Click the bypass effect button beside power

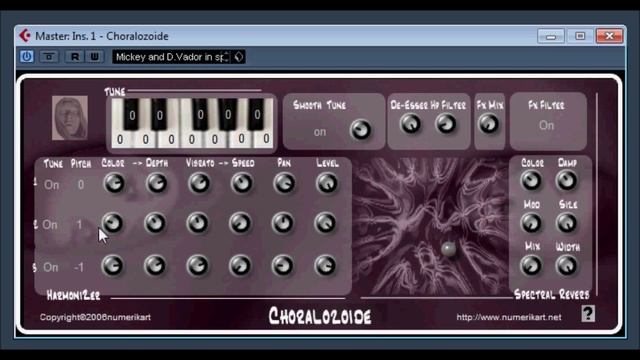tap(49, 57)
